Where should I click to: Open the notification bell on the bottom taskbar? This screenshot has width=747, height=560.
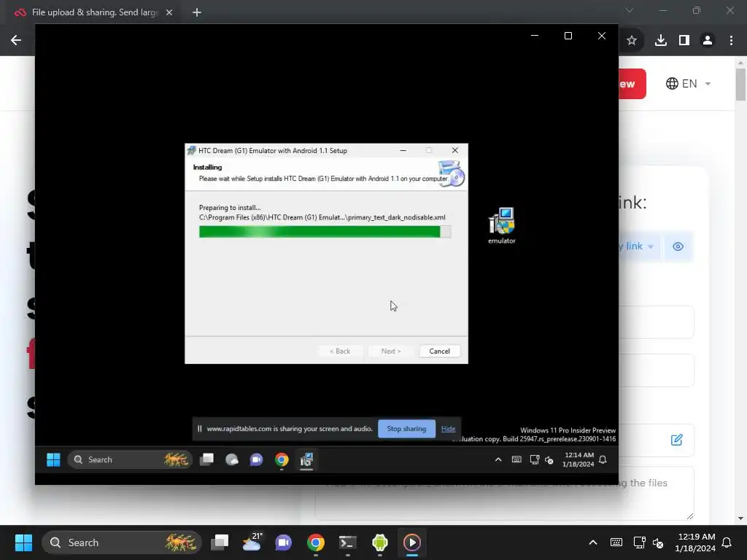tap(727, 542)
